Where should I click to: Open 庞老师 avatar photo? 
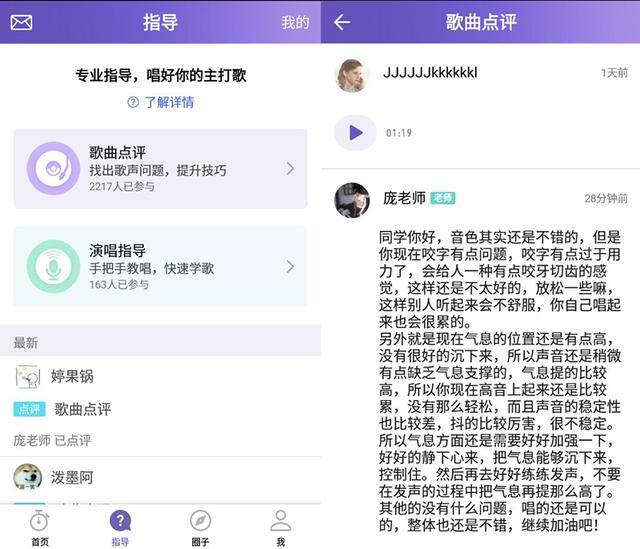(352, 200)
